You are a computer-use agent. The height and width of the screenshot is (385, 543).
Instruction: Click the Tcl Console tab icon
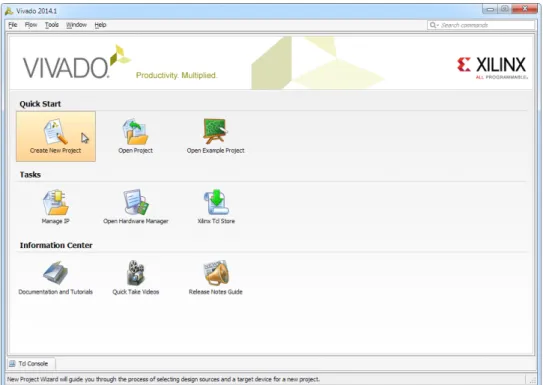point(12,364)
